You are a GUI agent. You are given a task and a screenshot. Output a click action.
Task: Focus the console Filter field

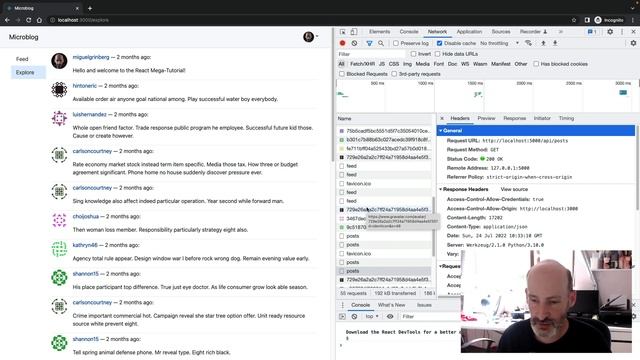point(431,317)
